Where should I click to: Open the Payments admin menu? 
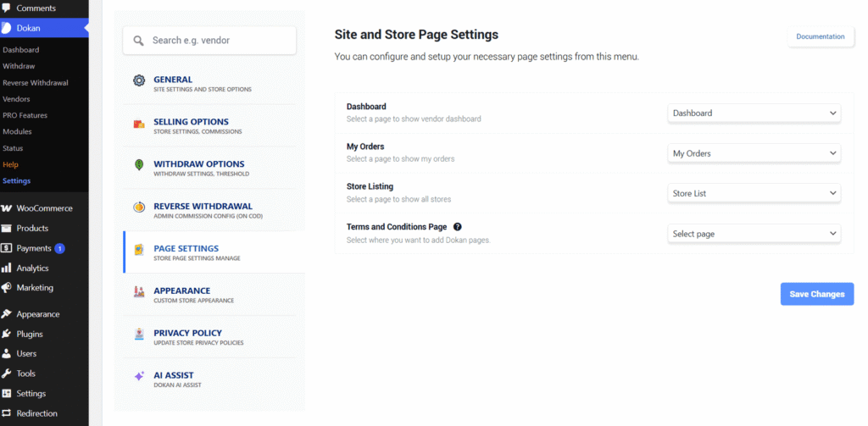point(34,248)
